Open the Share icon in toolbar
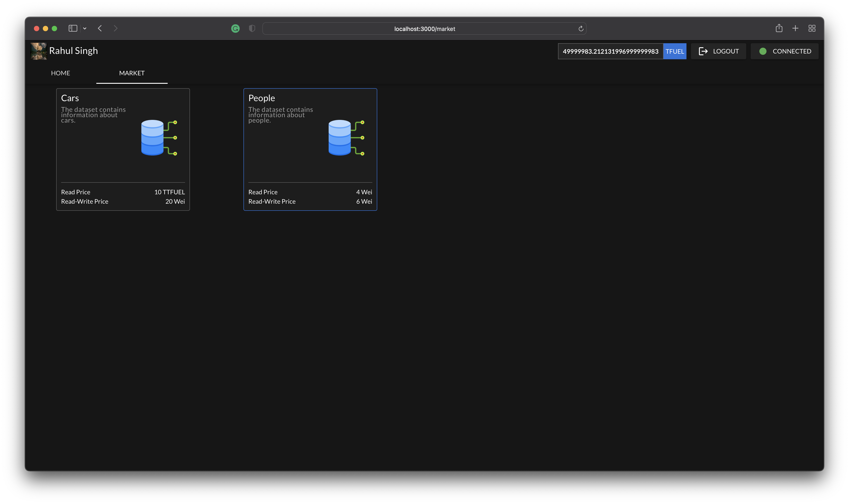 click(x=779, y=28)
